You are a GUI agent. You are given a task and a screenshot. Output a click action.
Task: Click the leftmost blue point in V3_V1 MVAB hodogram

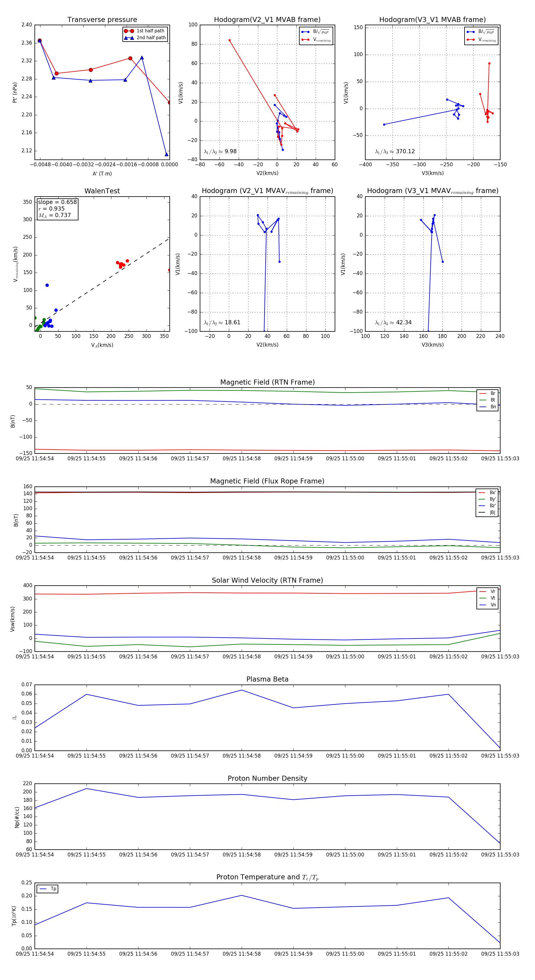[x=384, y=124]
